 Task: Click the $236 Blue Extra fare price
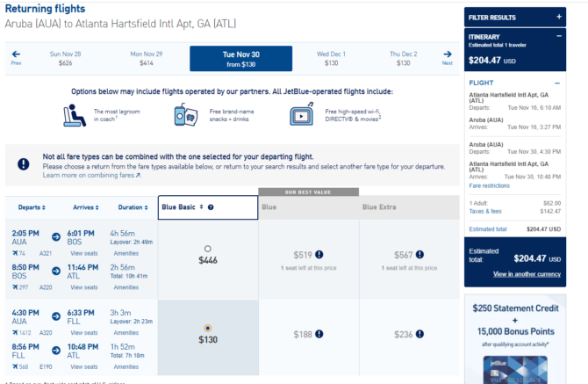[403, 335]
